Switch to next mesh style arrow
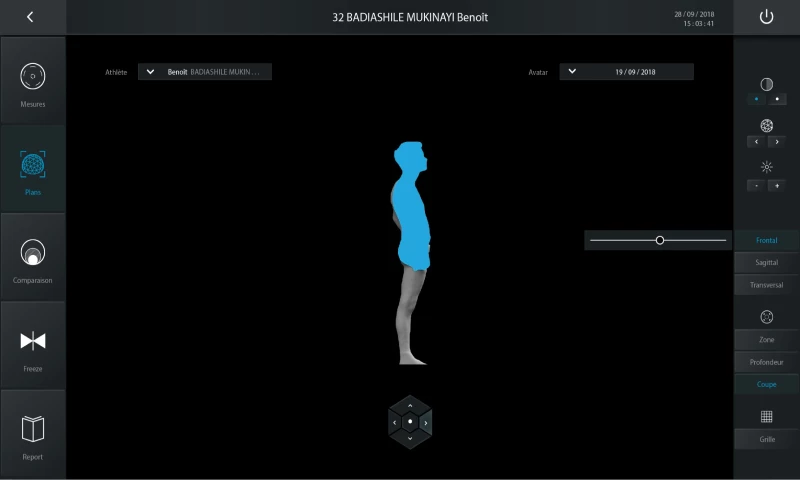 (777, 142)
